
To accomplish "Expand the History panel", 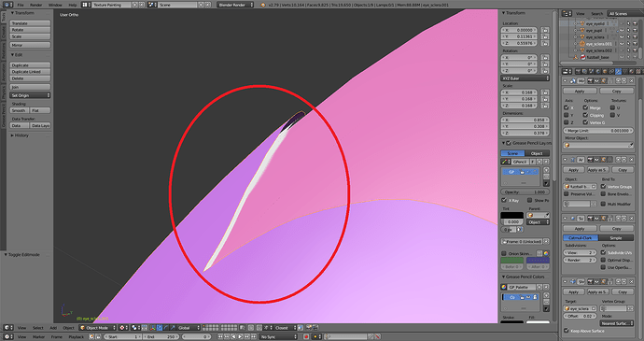I will (x=21, y=135).
